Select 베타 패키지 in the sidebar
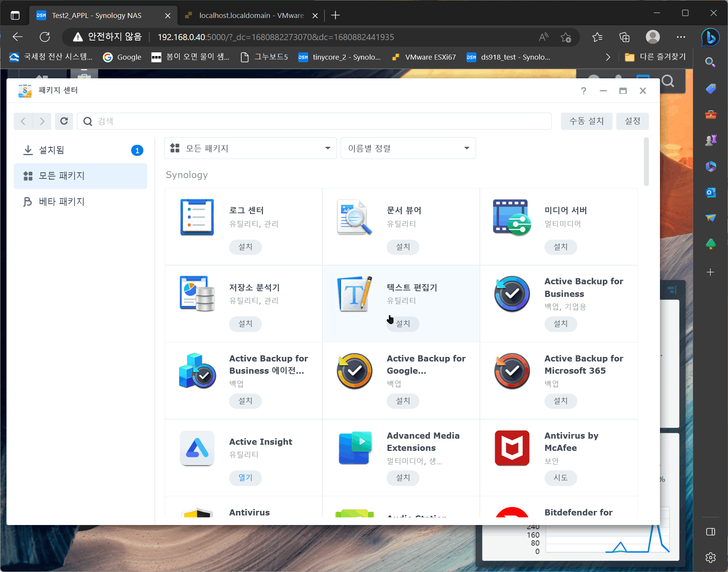Image resolution: width=728 pixels, height=572 pixels. click(80, 201)
